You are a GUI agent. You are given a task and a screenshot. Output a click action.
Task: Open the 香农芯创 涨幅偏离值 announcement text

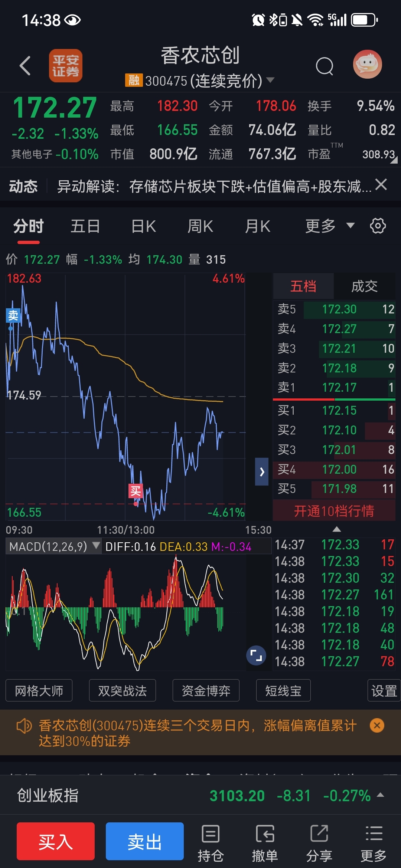click(x=198, y=733)
